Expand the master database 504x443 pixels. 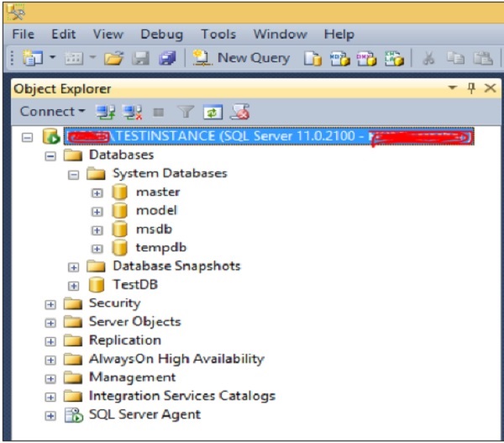(97, 193)
